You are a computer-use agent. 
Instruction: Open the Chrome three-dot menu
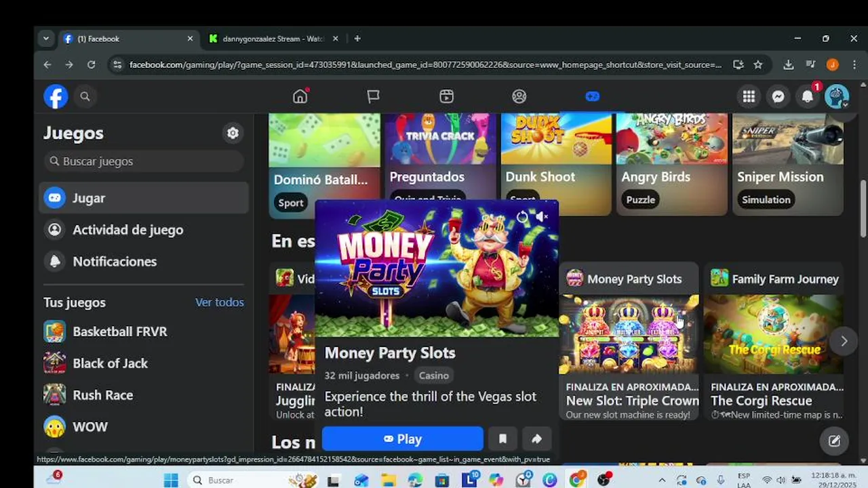pos(854,64)
